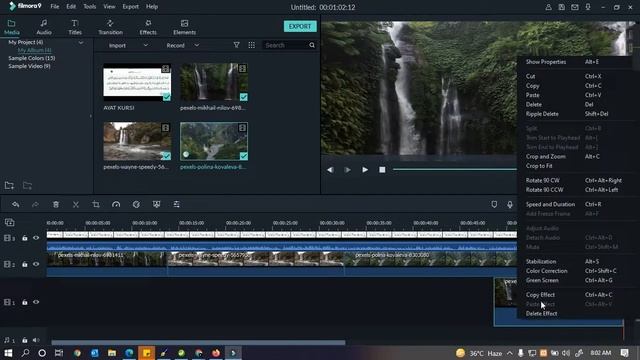Click the filter funnel icon in media panel
Viewport: 640px width, 360px height.
[x=236, y=45]
